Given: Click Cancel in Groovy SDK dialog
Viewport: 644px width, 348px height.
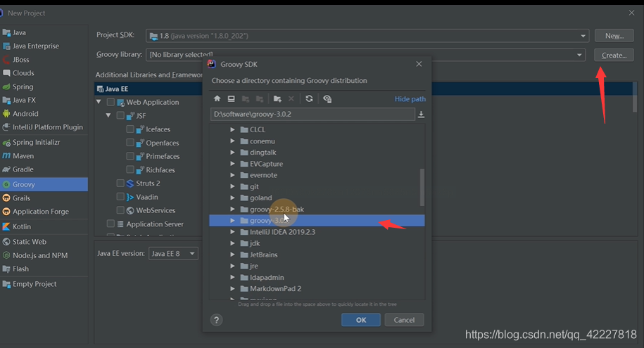Looking at the screenshot, I should click(x=404, y=320).
